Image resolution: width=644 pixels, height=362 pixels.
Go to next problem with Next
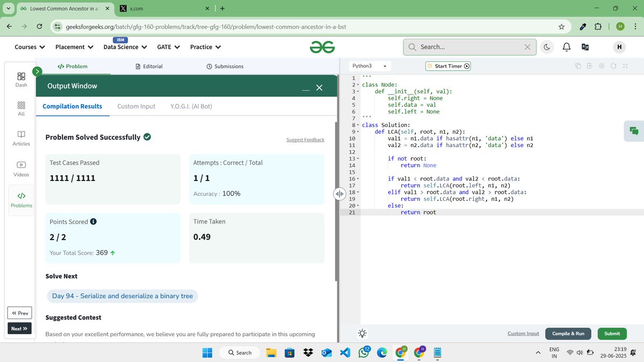(19, 328)
